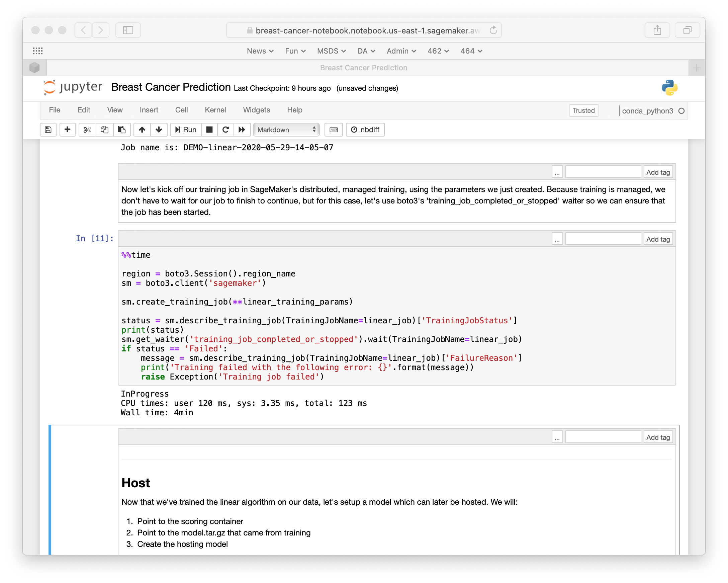Screen dimensions: 728x583
Task: Click the Run button
Action: pos(186,130)
